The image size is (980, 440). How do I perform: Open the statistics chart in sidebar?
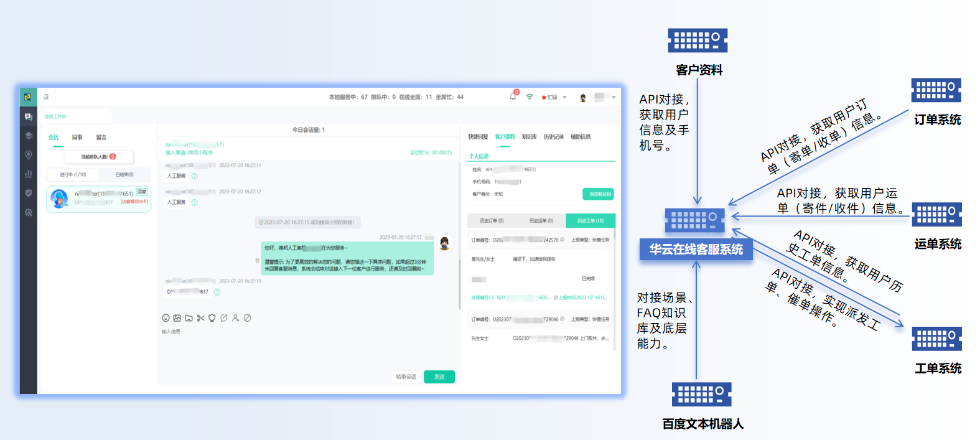28,174
